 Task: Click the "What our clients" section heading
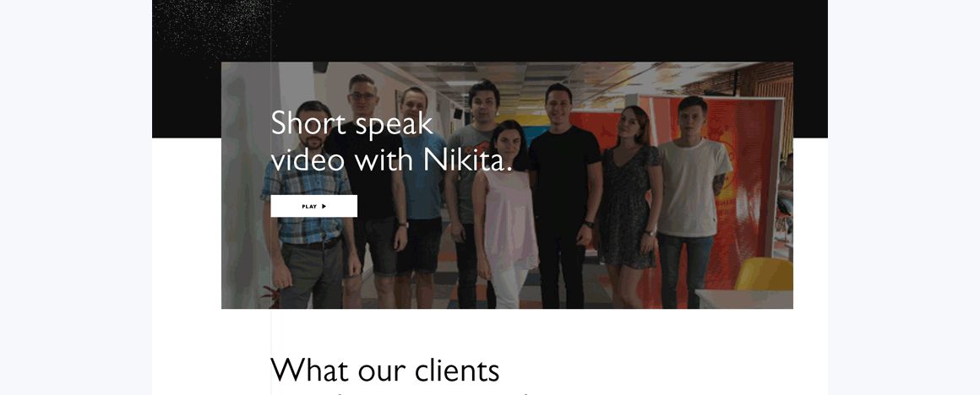tap(385, 370)
